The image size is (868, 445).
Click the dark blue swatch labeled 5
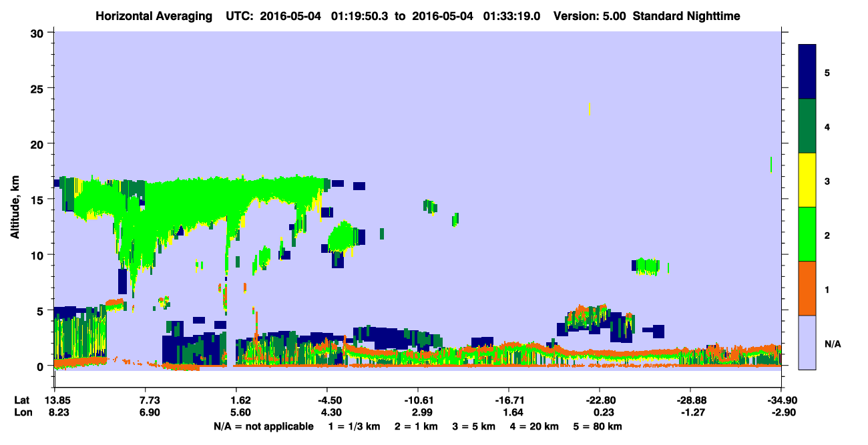point(807,71)
